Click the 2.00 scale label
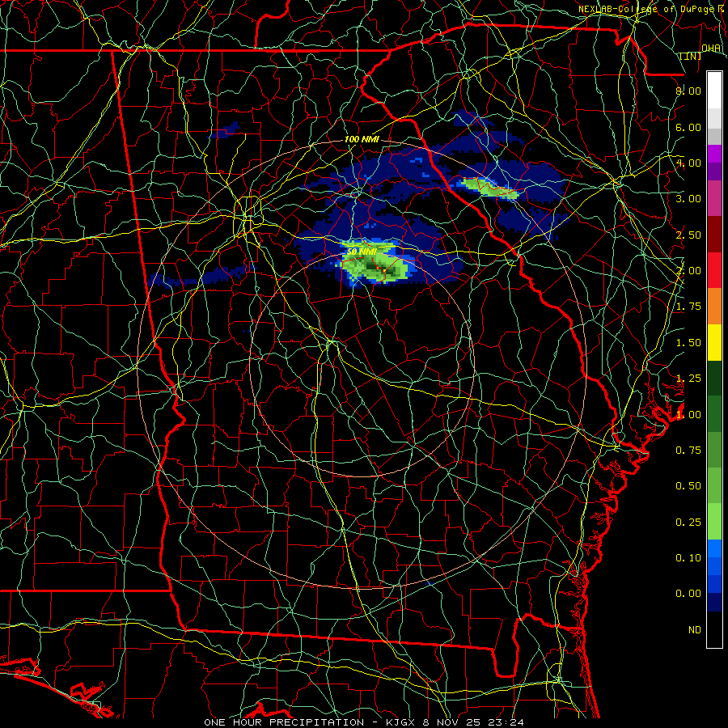 click(x=688, y=271)
